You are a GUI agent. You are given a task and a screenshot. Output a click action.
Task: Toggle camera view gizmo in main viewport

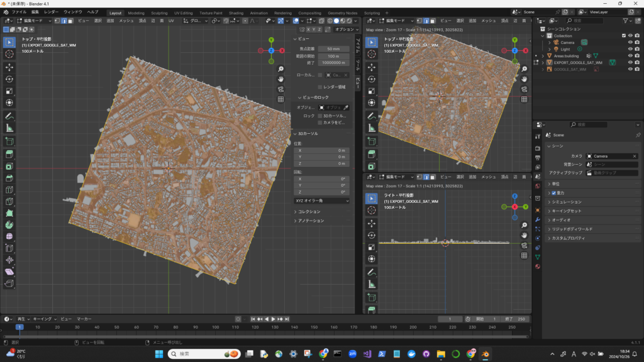[280, 89]
